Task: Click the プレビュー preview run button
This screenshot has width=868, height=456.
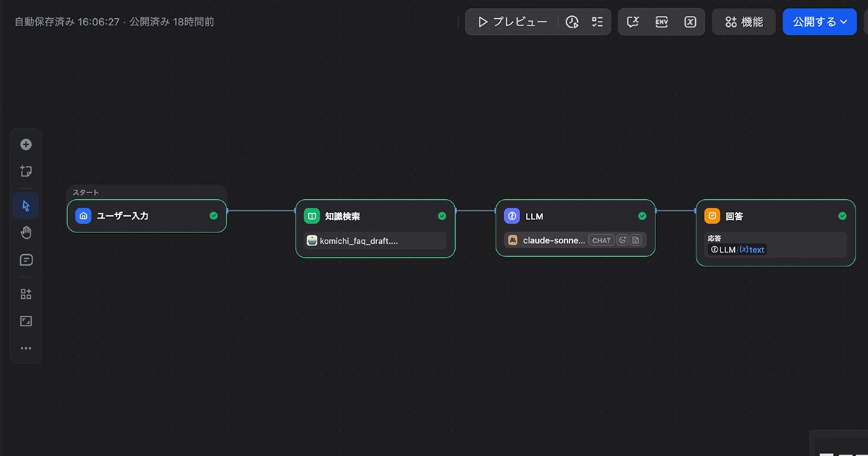Action: pyautogui.click(x=512, y=22)
